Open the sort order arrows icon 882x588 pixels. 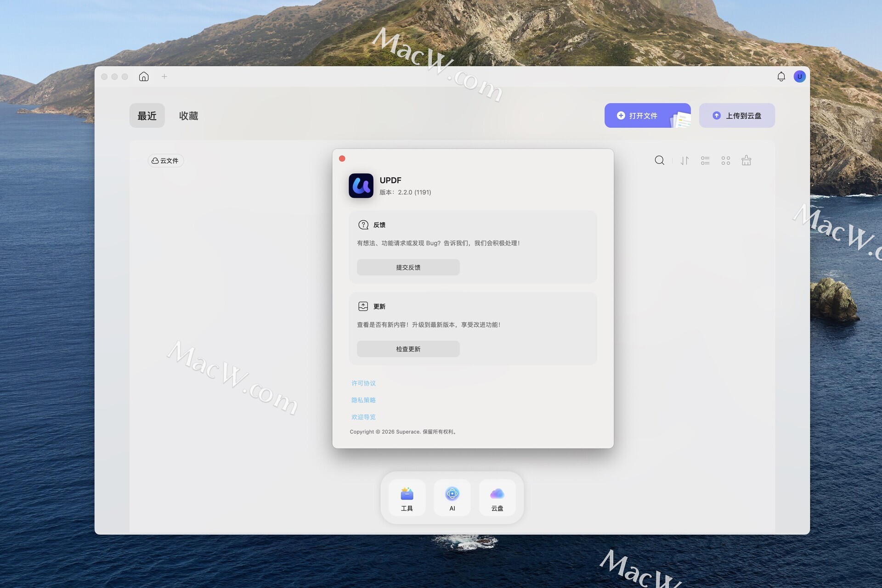[684, 160]
